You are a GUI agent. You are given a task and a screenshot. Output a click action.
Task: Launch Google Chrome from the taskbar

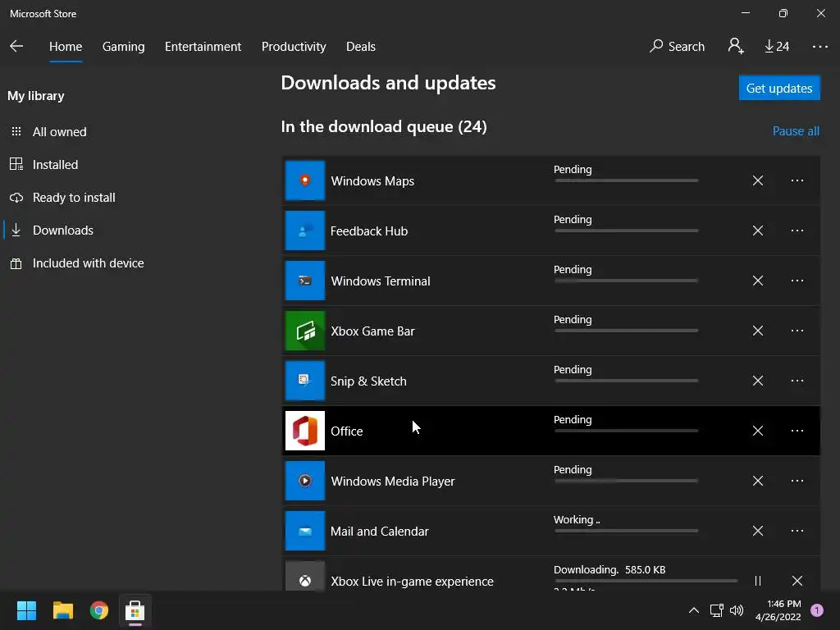click(x=99, y=610)
